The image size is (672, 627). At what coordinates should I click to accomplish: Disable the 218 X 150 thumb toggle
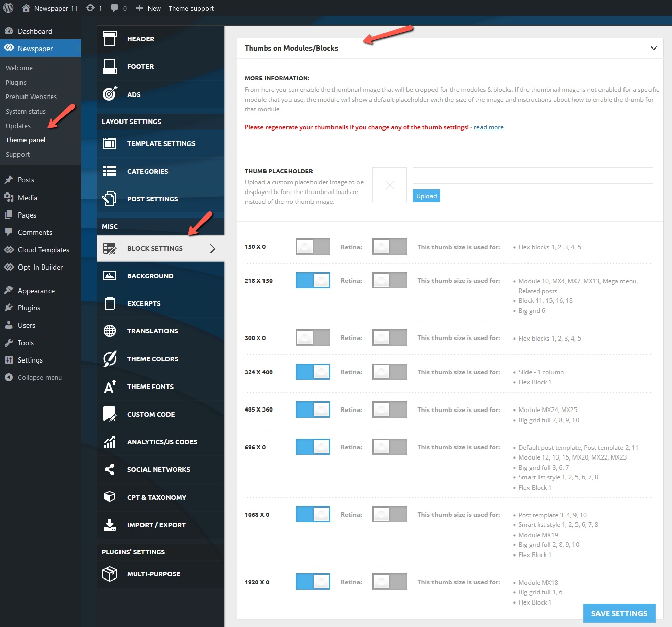[313, 280]
